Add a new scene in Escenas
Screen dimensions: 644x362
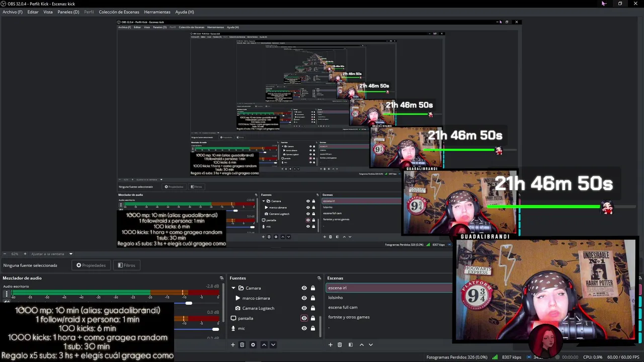point(331,345)
